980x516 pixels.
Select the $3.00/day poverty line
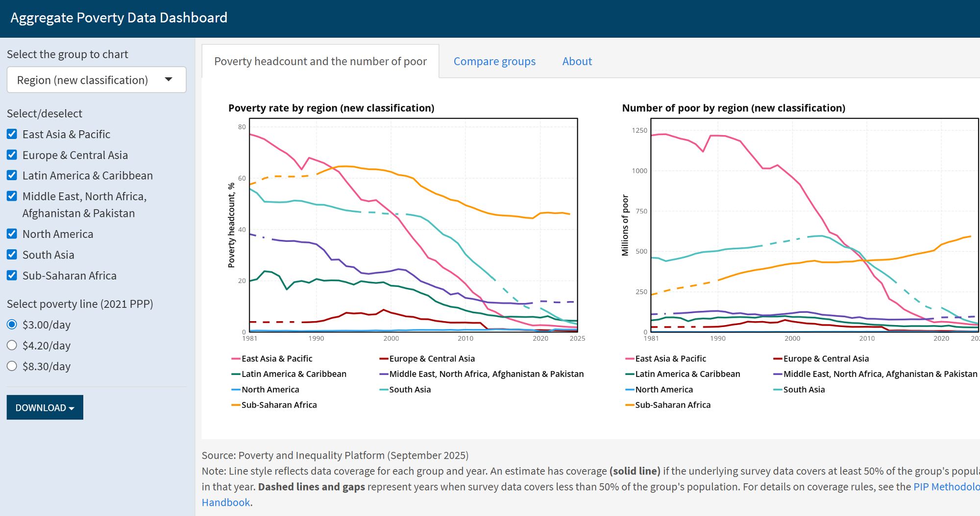12,324
